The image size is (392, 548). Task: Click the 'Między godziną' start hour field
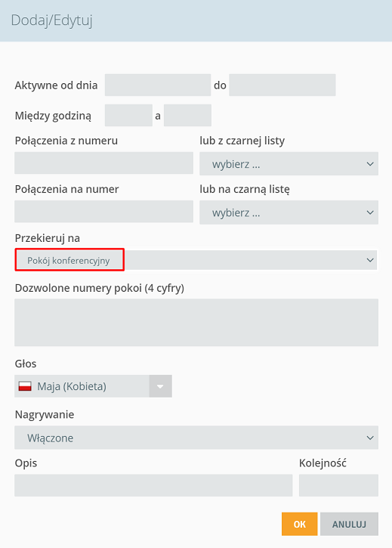point(128,116)
